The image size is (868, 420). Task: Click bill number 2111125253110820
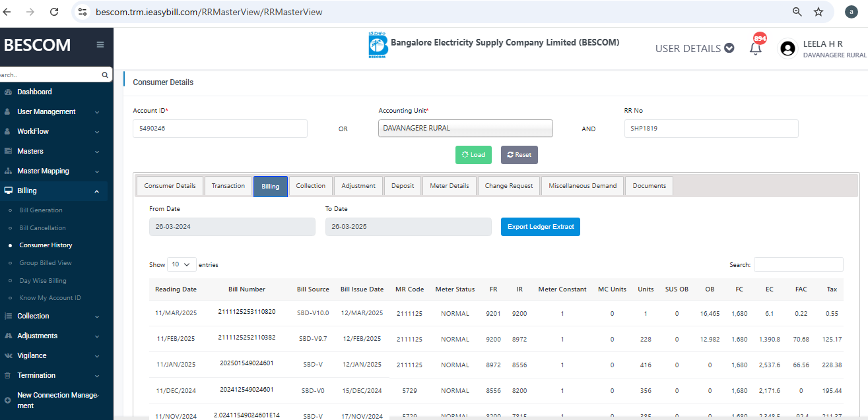247,312
